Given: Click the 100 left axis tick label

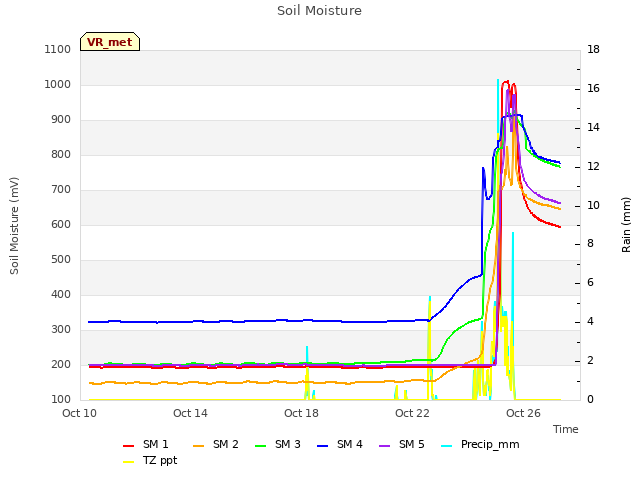Looking at the screenshot, I should click(x=61, y=400).
